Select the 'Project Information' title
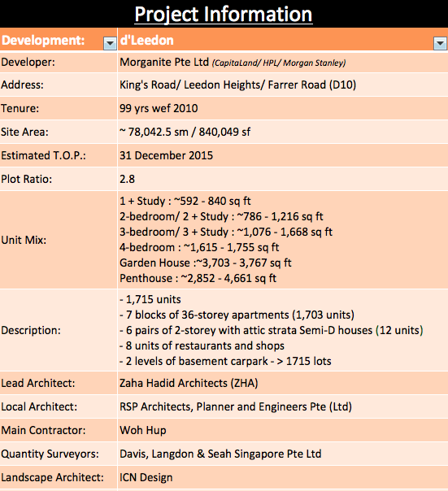448x491 pixels. (224, 14)
